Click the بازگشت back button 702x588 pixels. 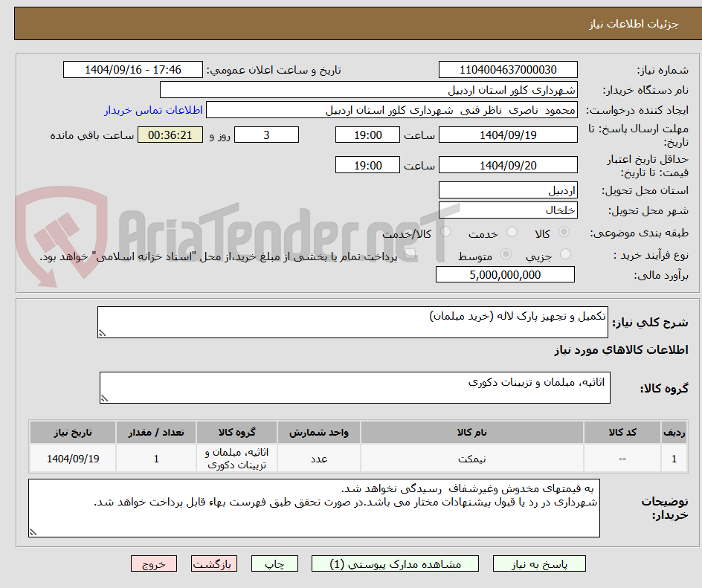coord(214,563)
